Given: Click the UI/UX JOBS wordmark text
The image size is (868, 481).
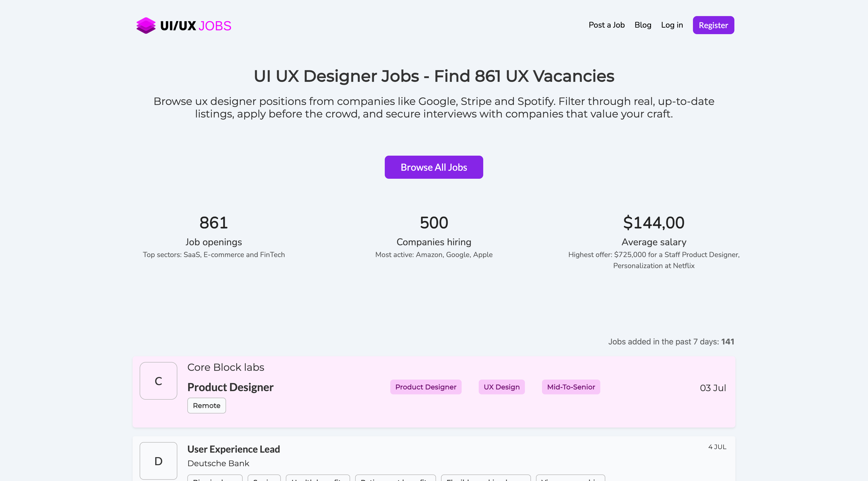Looking at the screenshot, I should point(195,26).
